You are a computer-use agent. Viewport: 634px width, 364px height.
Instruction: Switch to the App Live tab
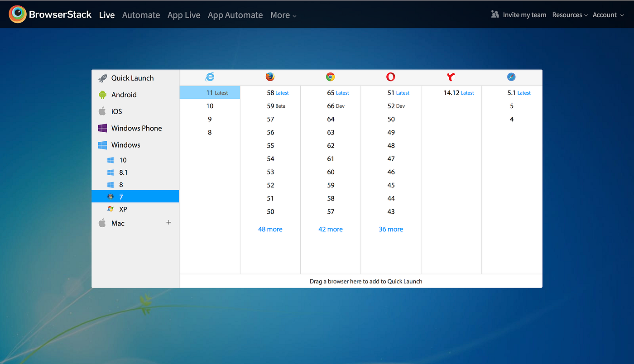pyautogui.click(x=184, y=15)
